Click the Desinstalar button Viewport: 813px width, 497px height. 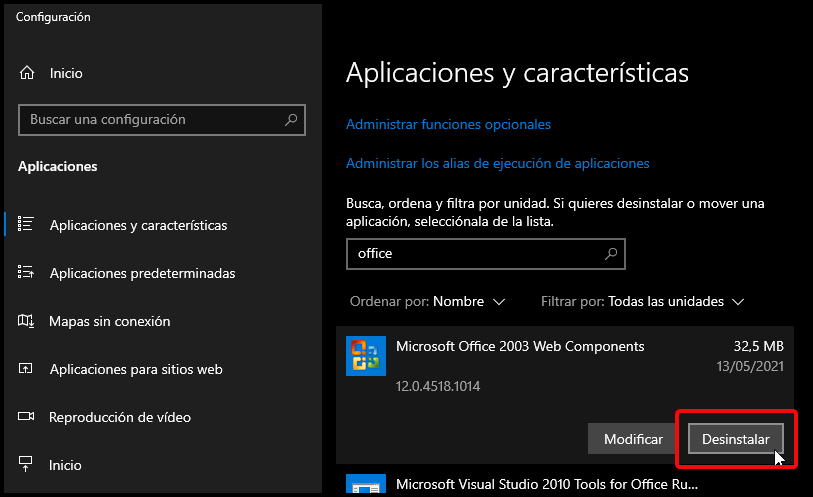pos(735,439)
